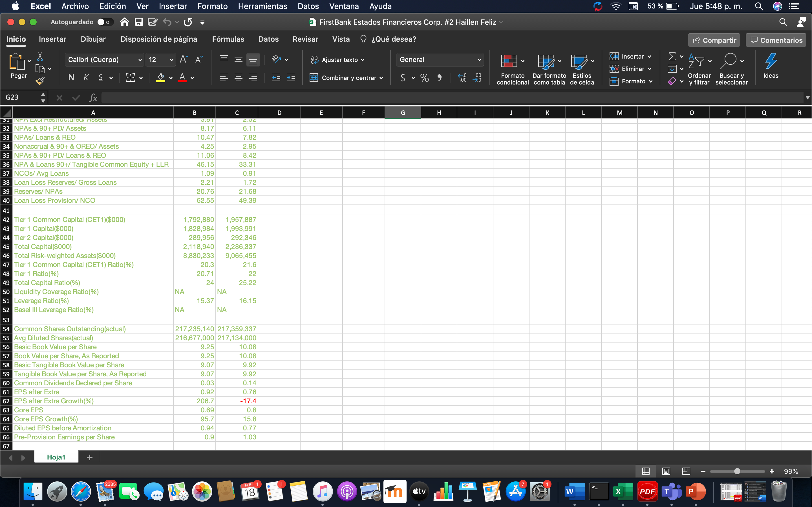This screenshot has height=507, width=812.
Task: Toggle italic with the K button
Action: 86,77
